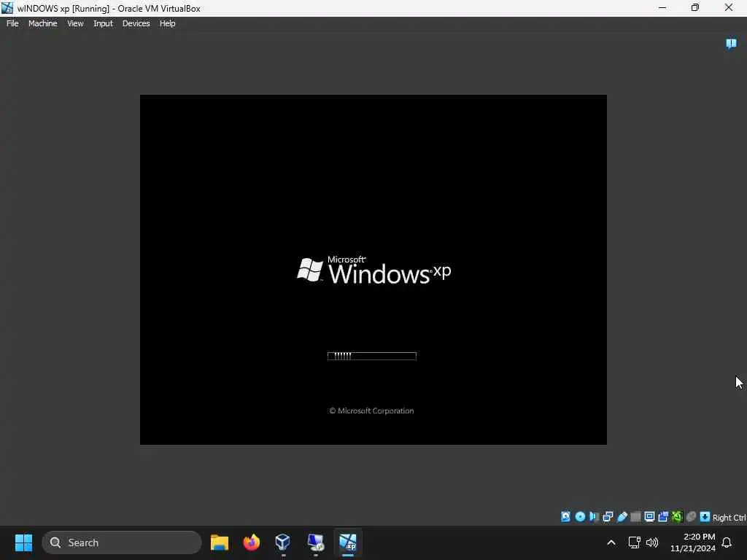Click the VirtualBox icon in the window title bar
Screen dimensions: 747x560
[7, 7]
